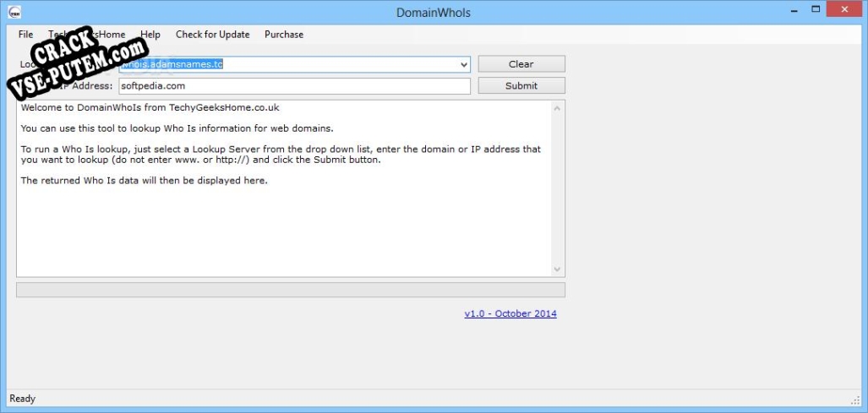Click the results scrollbar down arrow
868x413 pixels.
tap(557, 269)
